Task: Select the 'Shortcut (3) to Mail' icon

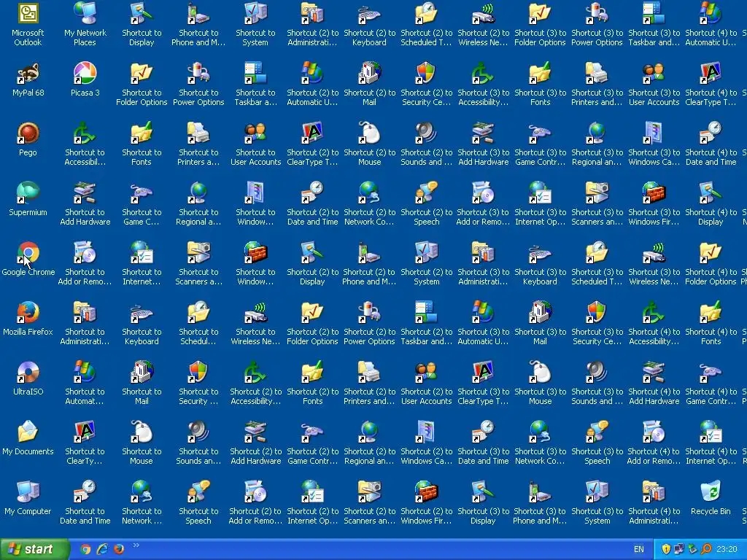Action: (x=540, y=312)
